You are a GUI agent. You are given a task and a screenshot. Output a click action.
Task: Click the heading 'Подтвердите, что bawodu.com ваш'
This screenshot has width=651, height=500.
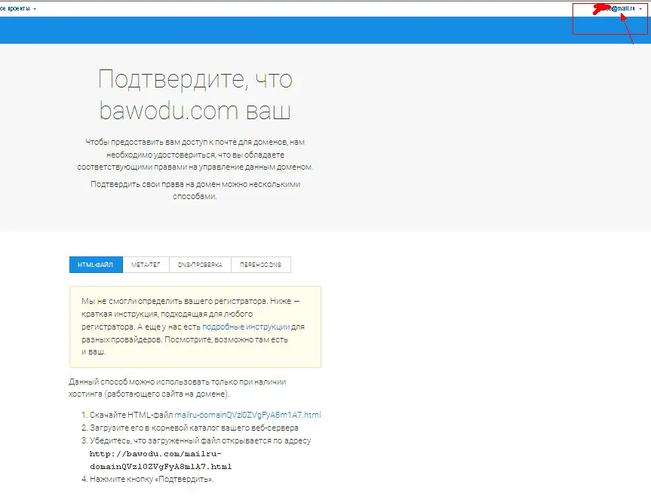point(195,95)
